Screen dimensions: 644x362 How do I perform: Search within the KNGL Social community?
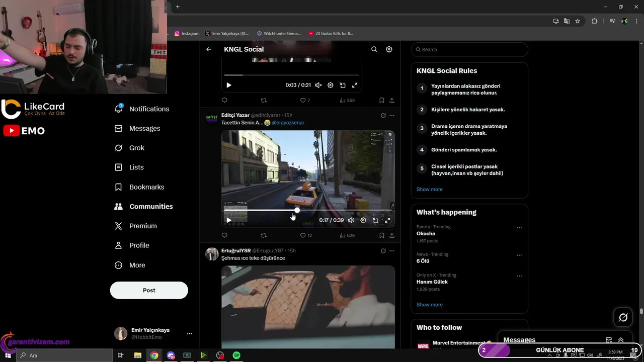[x=374, y=49]
